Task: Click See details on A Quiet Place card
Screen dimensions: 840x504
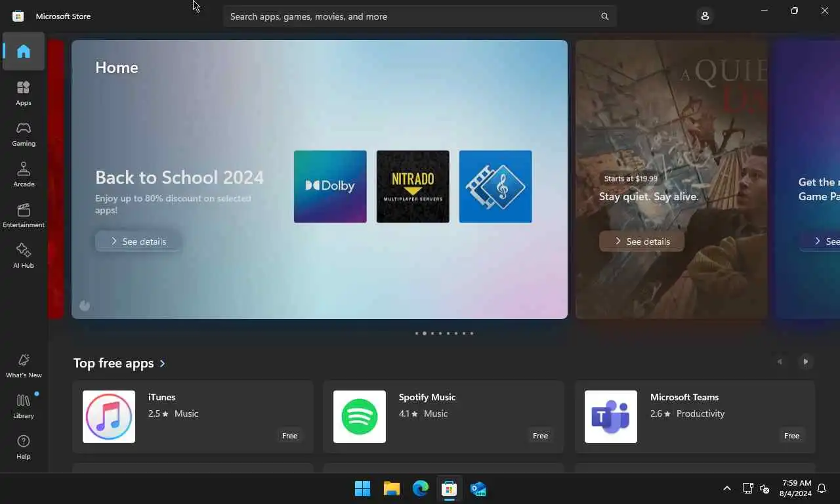Action: click(x=642, y=241)
